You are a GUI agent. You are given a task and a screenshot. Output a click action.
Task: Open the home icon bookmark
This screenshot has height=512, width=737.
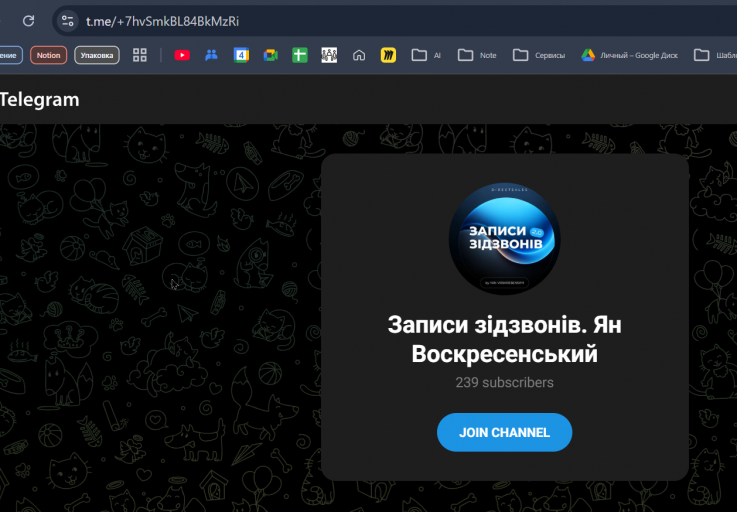pos(359,55)
